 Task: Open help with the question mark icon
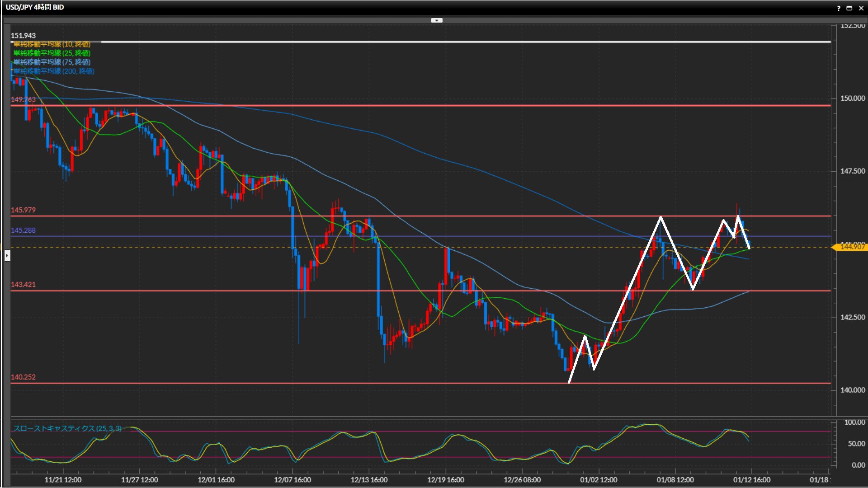pyautogui.click(x=839, y=8)
